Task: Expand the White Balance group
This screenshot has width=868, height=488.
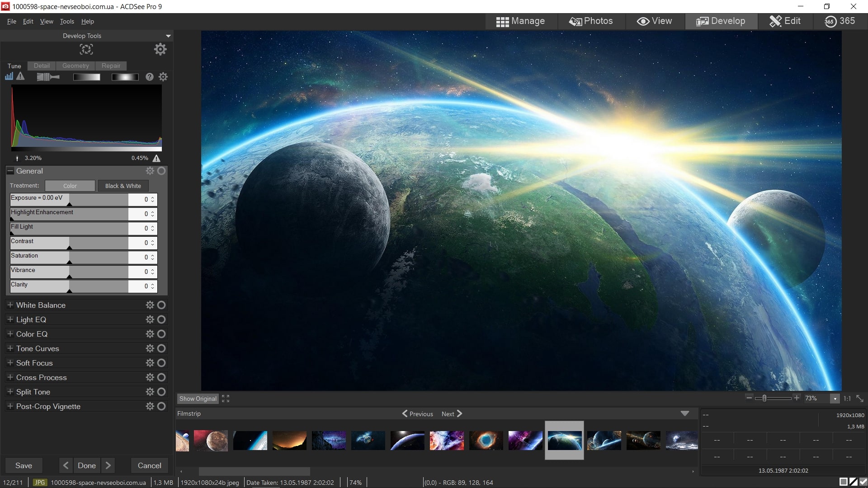Action: 10,305
